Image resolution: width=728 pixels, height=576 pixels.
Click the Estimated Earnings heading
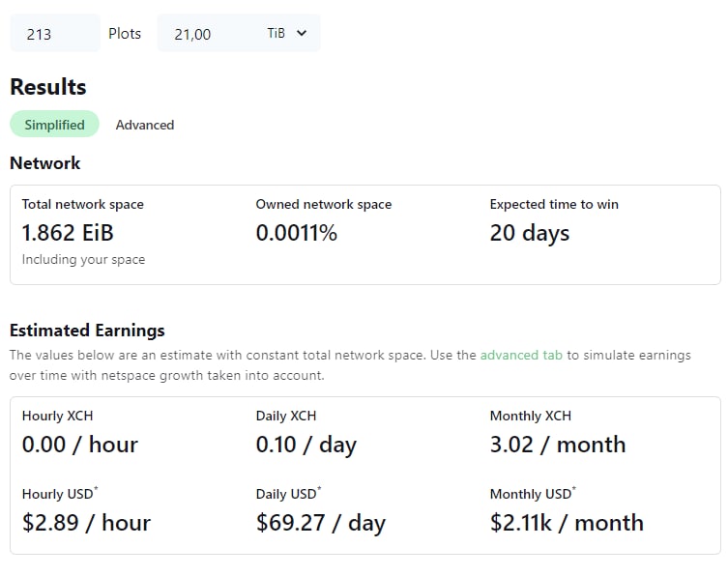87,330
